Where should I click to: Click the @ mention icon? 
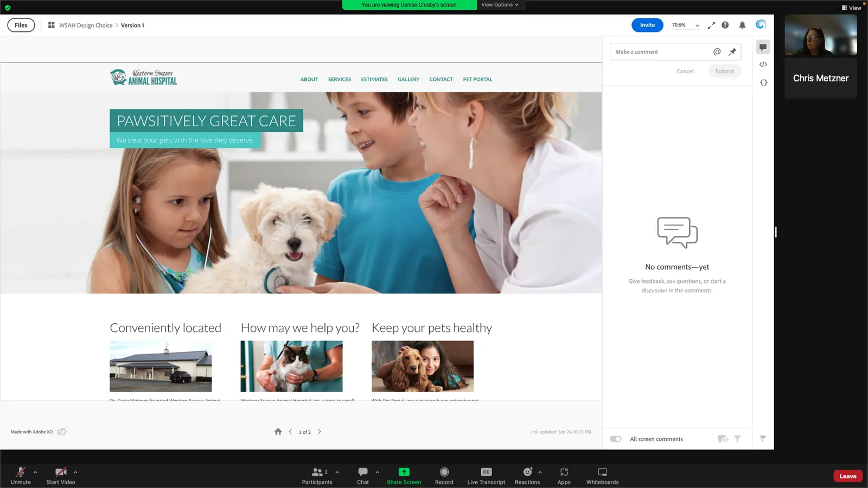click(x=717, y=52)
